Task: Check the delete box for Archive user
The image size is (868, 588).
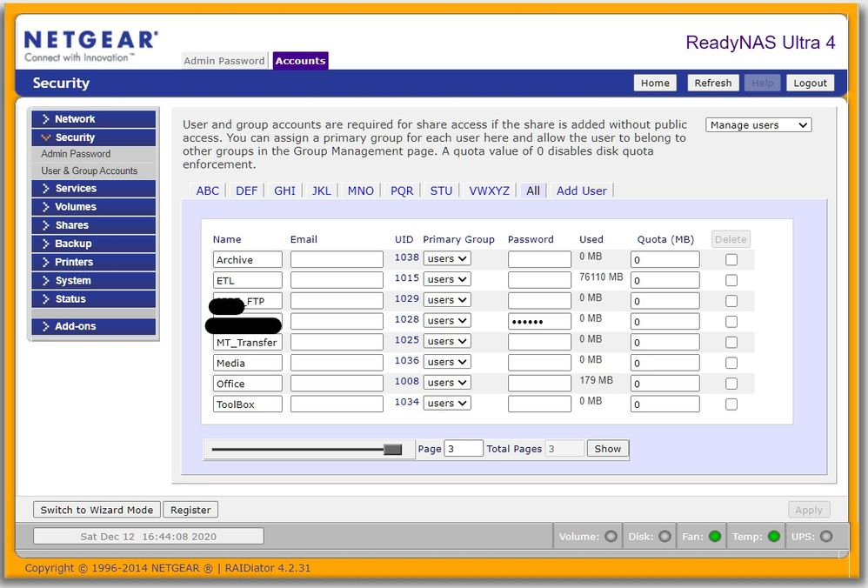Action: 731,259
